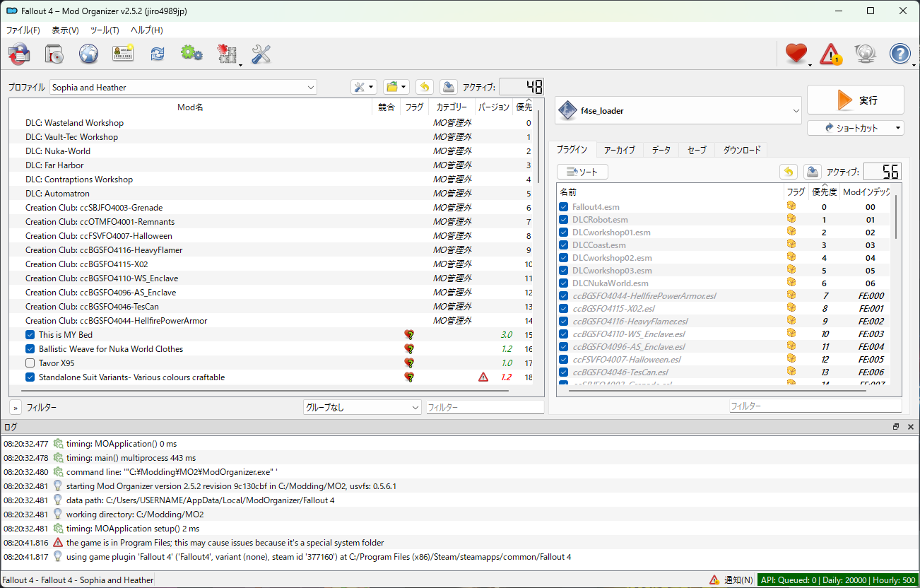Sort mods by the バージョン column header
This screenshot has height=588, width=920.
click(494, 107)
